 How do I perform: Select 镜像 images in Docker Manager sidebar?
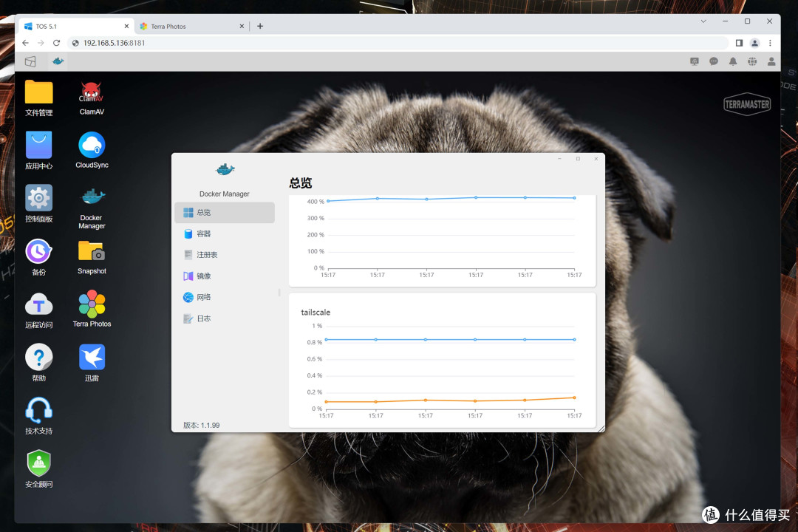225,276
